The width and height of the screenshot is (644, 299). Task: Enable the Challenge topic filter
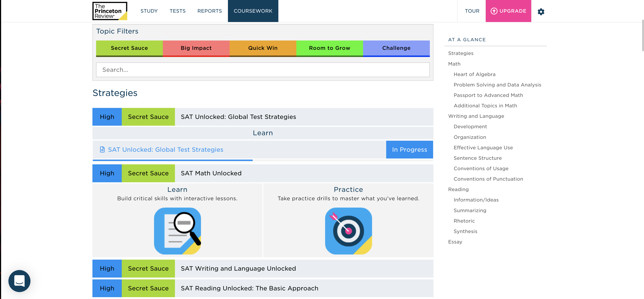pos(396,48)
